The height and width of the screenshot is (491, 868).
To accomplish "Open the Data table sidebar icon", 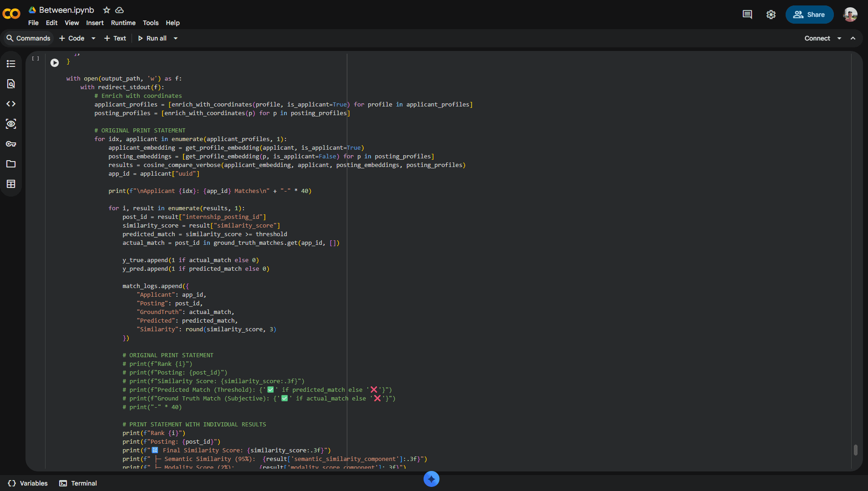I will click(11, 184).
